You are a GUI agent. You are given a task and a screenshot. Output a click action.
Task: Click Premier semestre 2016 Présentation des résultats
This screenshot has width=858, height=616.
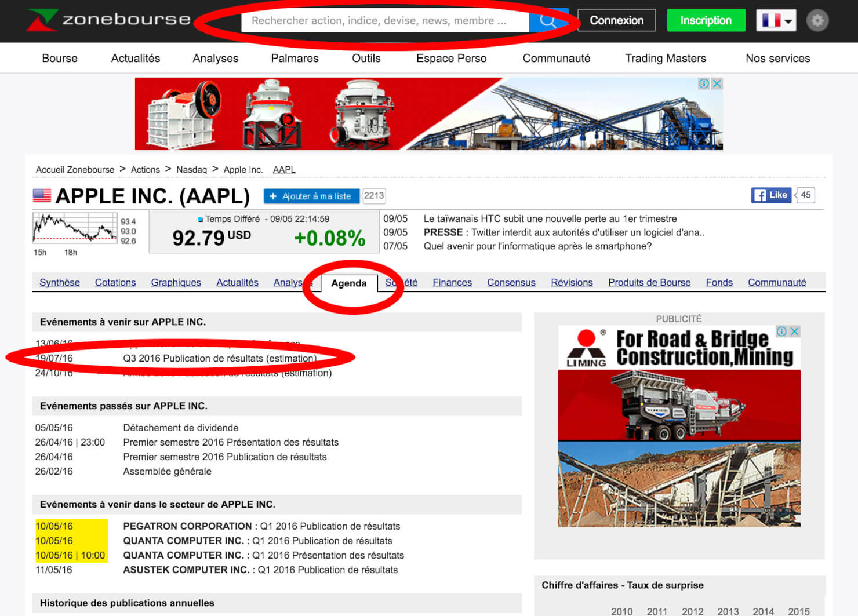[231, 442]
